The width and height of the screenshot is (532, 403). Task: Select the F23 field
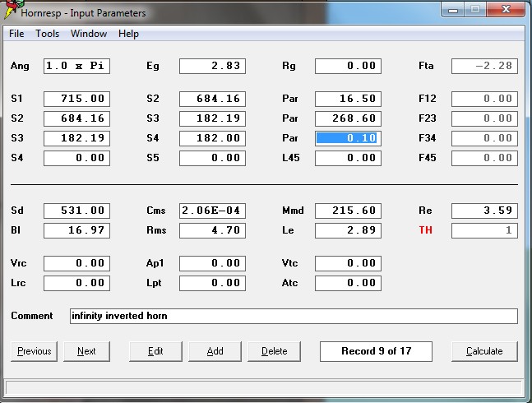tap(484, 118)
